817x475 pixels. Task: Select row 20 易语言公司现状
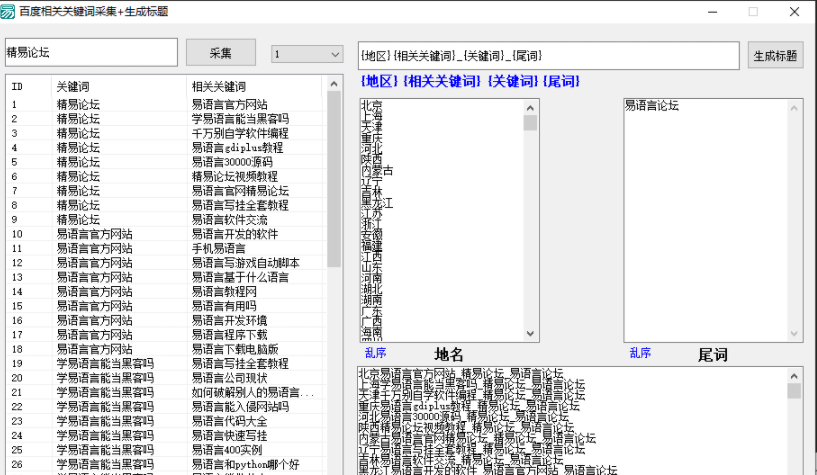(x=167, y=378)
